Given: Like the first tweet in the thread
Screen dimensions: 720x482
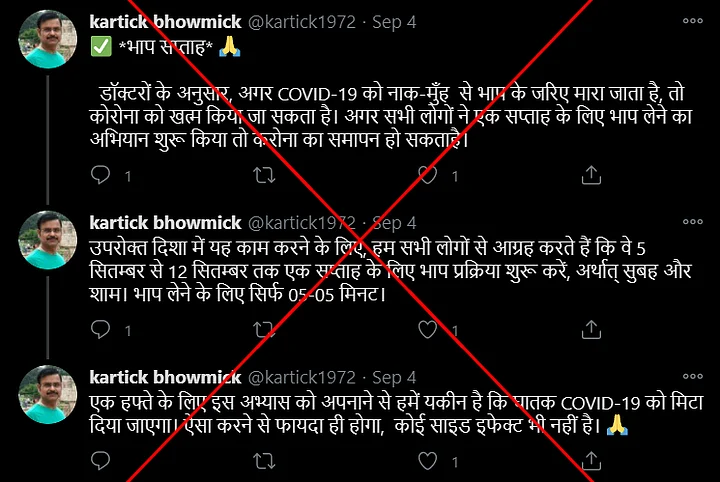Looking at the screenshot, I should click(x=428, y=175).
